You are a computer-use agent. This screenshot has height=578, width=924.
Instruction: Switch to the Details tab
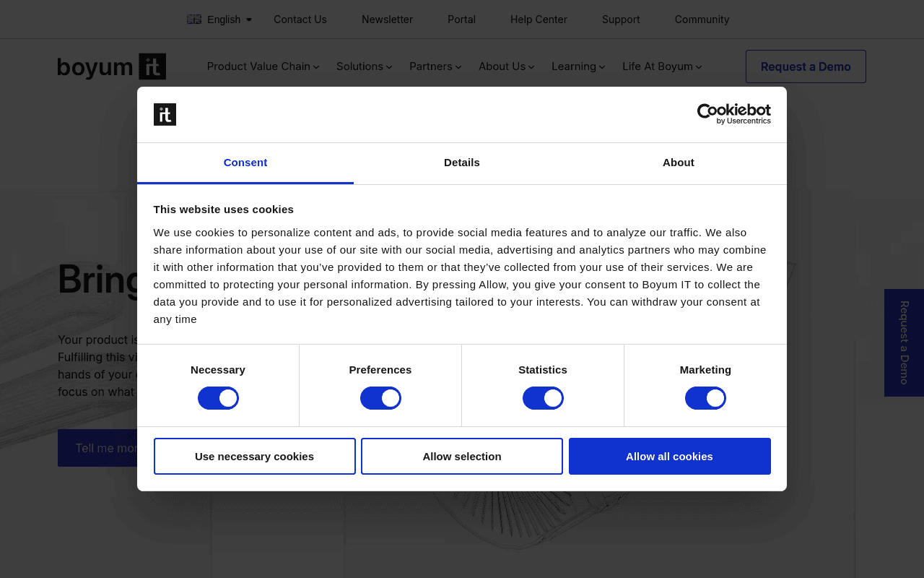tap(462, 163)
